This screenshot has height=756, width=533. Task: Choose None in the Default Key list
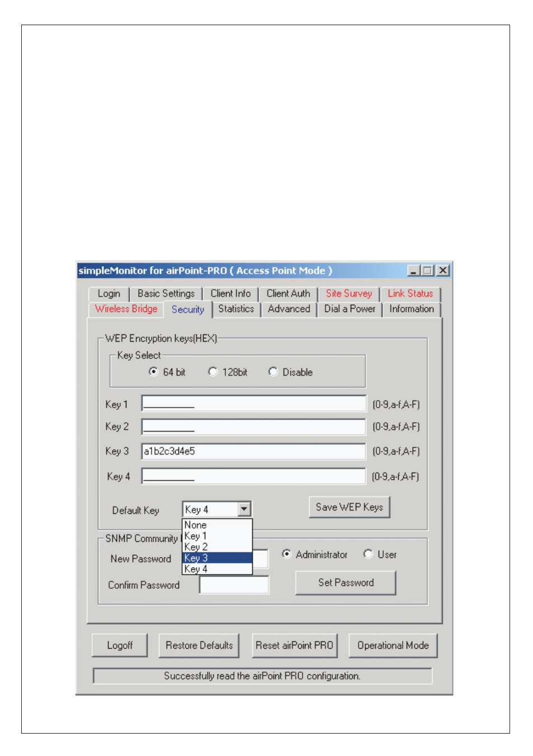point(218,525)
